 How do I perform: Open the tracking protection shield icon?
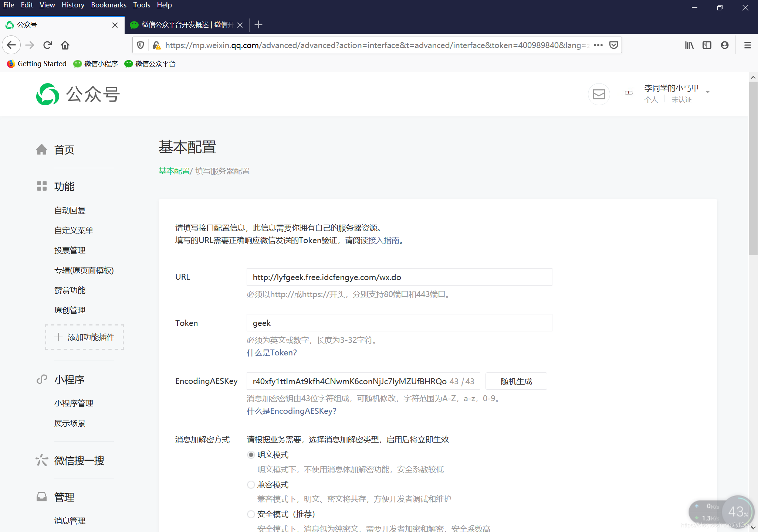click(141, 45)
